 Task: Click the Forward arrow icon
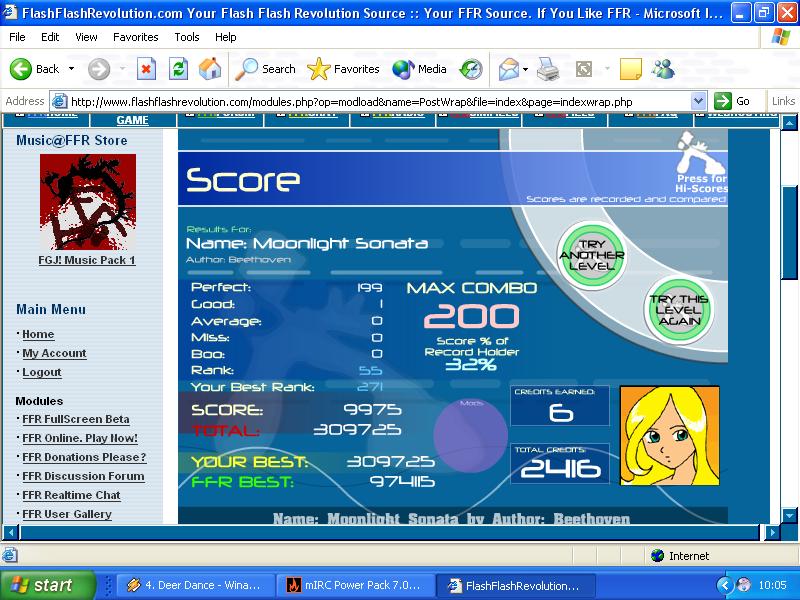point(98,69)
